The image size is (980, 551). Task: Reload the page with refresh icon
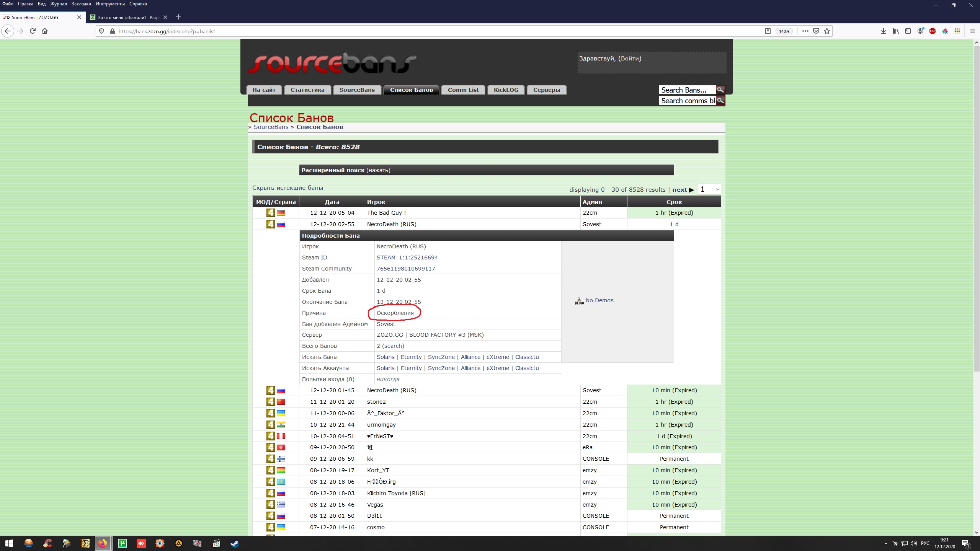[x=33, y=31]
